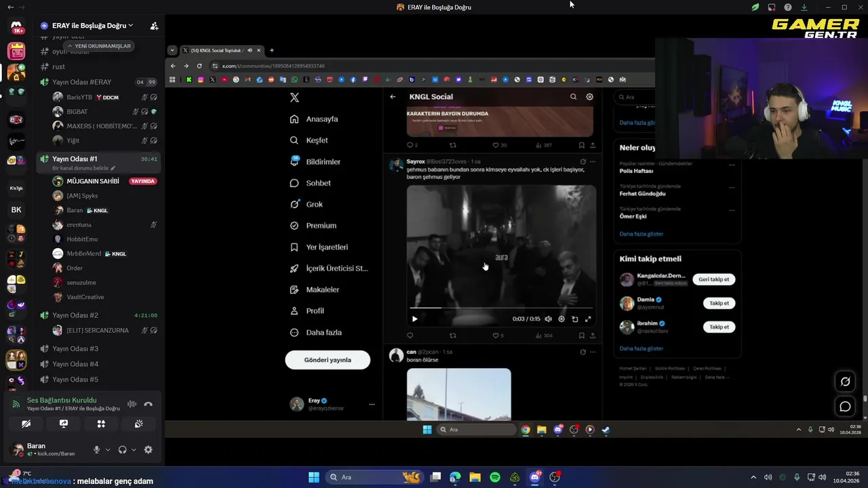Click Daha fazla göster under trends

pos(641,234)
